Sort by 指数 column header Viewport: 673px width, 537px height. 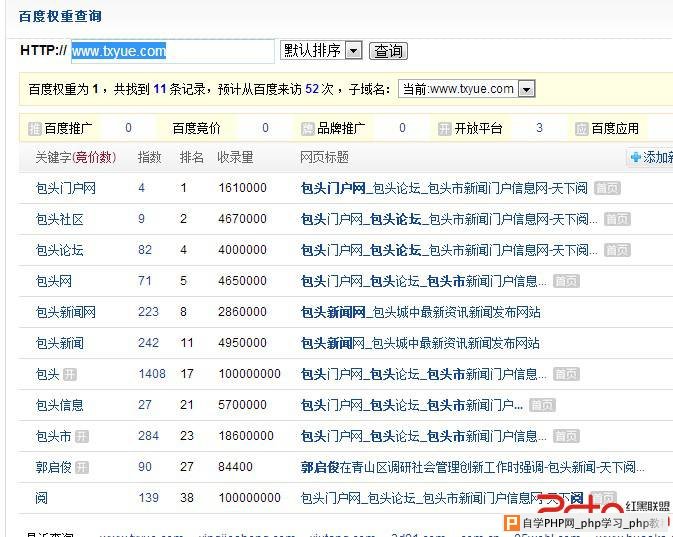click(x=149, y=158)
